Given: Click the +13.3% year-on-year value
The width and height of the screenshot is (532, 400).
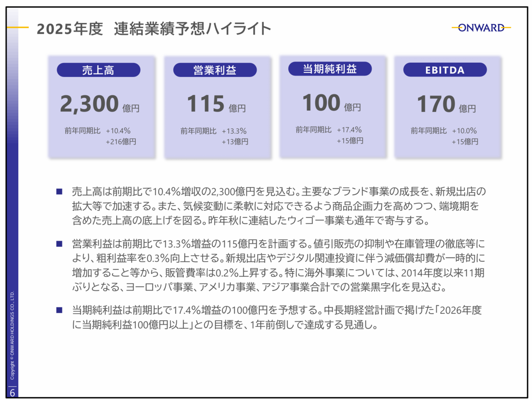Looking at the screenshot, I should click(x=234, y=131).
